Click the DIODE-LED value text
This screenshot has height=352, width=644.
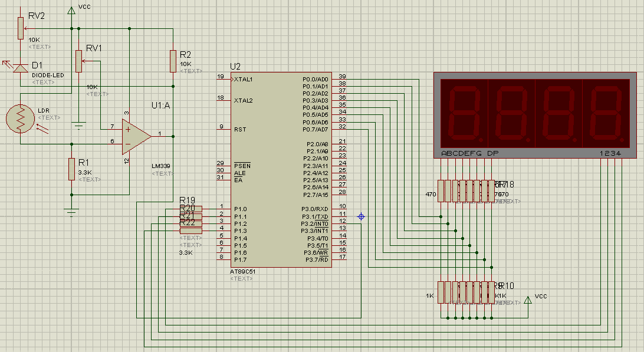point(48,75)
